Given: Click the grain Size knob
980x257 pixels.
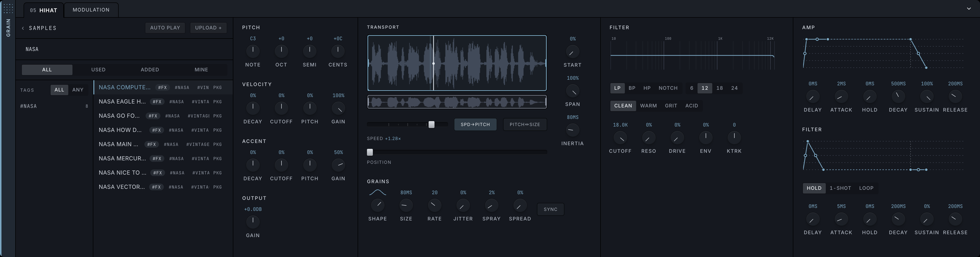Looking at the screenshot, I should point(406,205).
